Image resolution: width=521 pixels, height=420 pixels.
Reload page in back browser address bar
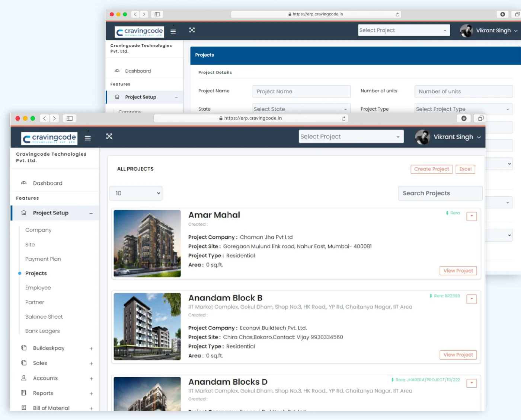397,14
